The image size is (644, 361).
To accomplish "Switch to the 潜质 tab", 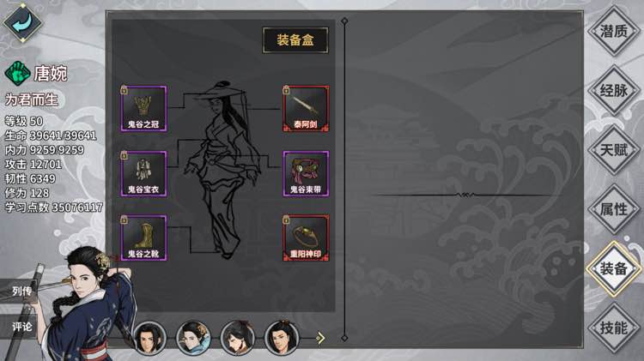I will click(x=614, y=31).
